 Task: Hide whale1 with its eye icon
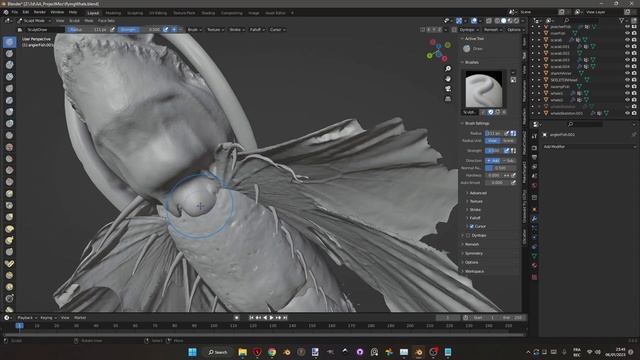point(627,93)
